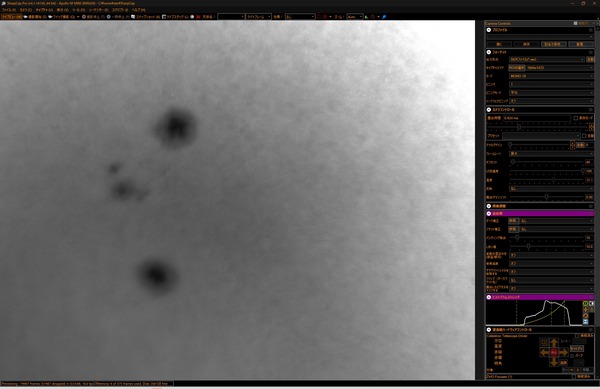This screenshot has height=389, width=600.
Task: Toggle the checkbox at the right of the Profile header
Action: pyautogui.click(x=591, y=30)
